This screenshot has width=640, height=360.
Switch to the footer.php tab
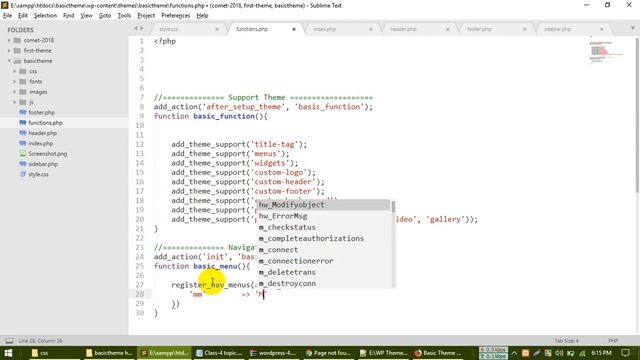pos(479,29)
